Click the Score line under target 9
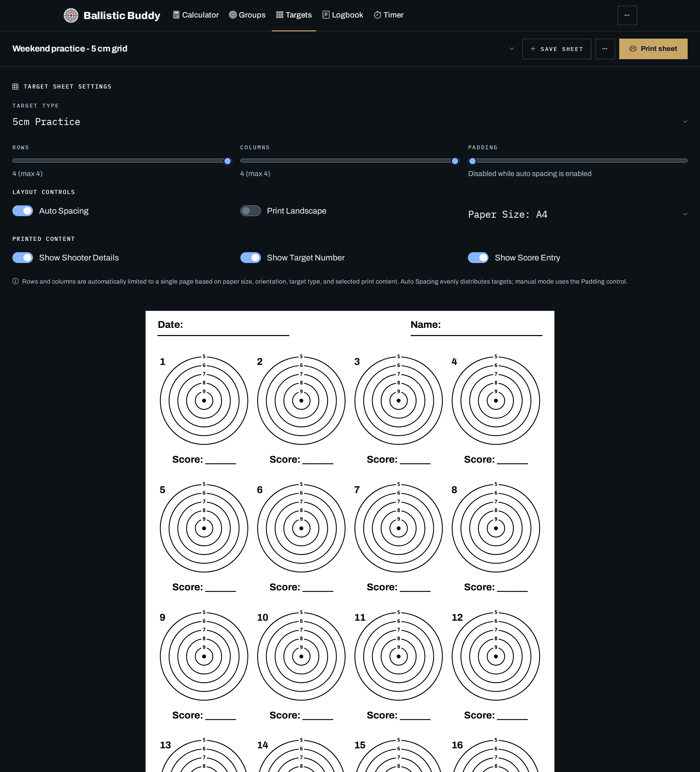 (221, 720)
